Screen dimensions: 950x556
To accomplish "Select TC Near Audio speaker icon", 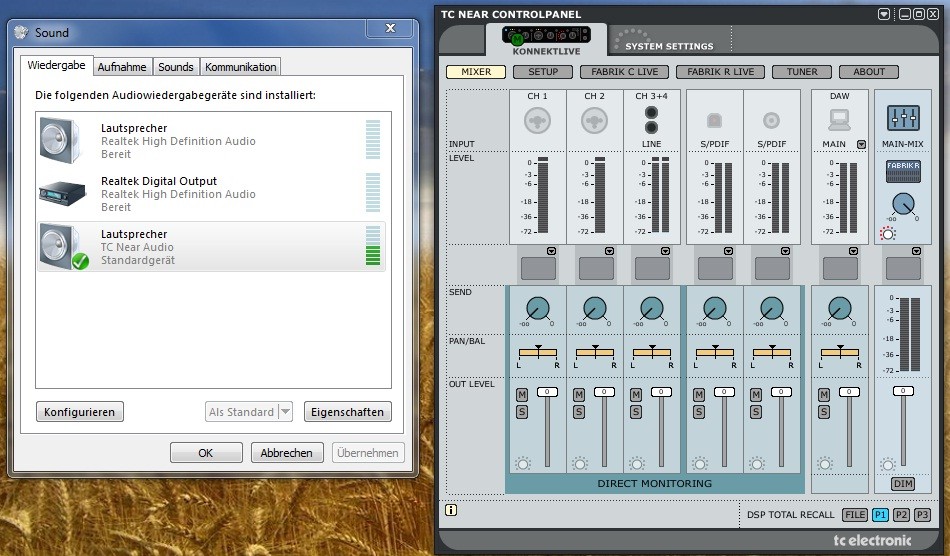I will pyautogui.click(x=64, y=247).
